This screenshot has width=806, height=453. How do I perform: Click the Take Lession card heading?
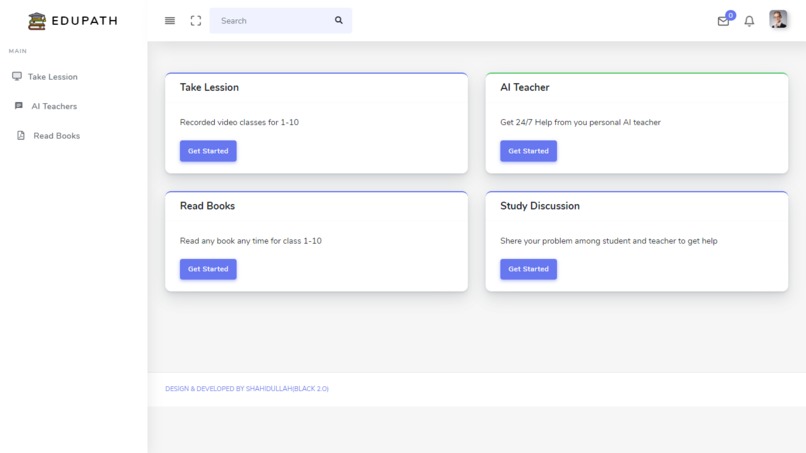point(209,87)
